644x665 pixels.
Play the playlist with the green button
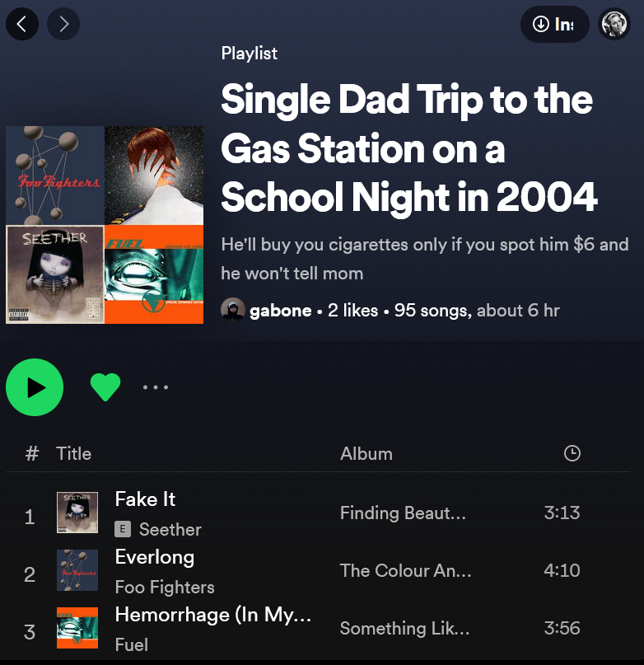(x=35, y=386)
